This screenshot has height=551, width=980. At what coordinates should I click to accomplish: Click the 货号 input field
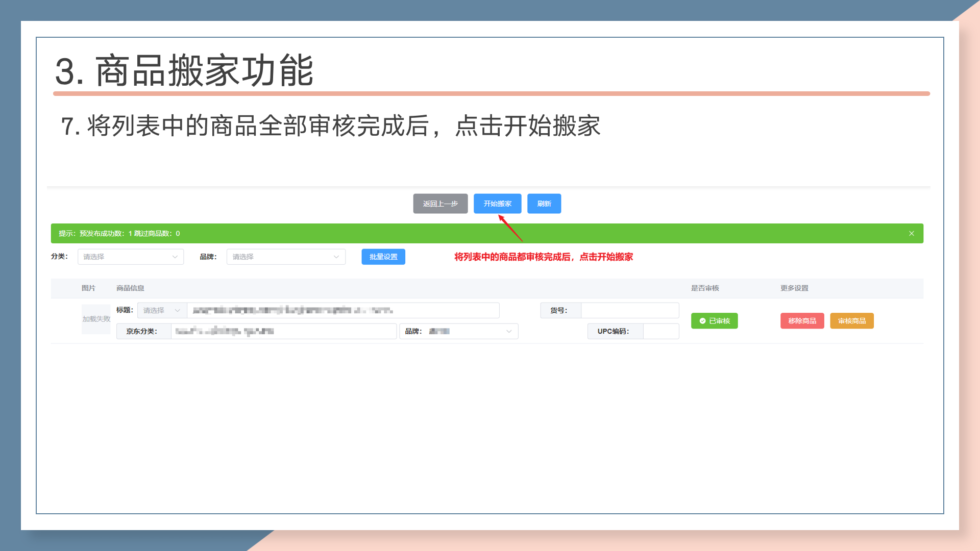629,310
